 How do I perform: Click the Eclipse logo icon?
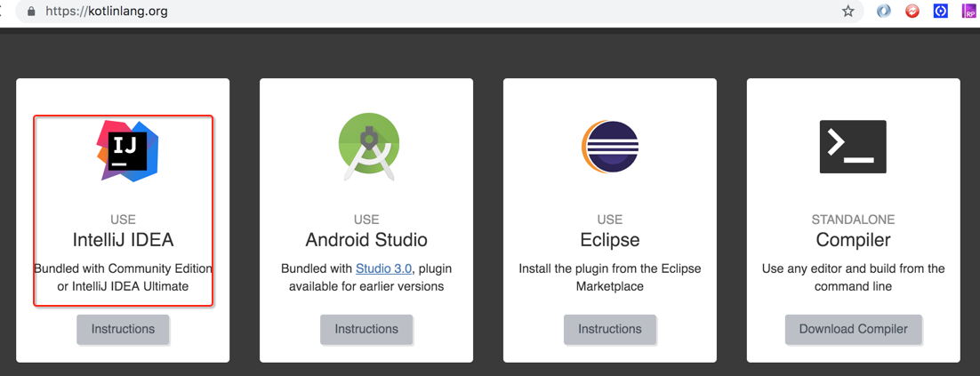[x=610, y=148]
